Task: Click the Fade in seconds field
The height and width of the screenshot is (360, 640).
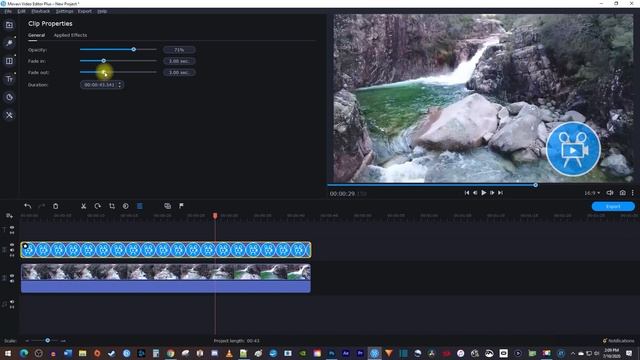Action: 179,61
